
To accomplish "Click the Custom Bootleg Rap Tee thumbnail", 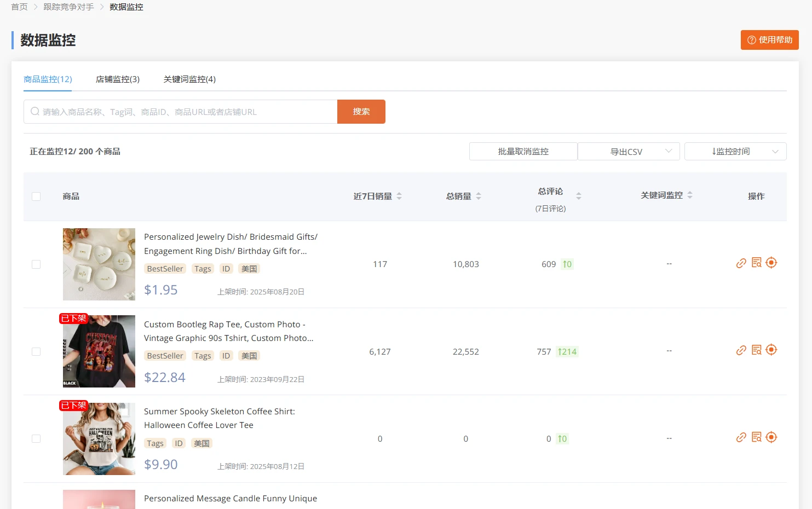I will point(99,351).
